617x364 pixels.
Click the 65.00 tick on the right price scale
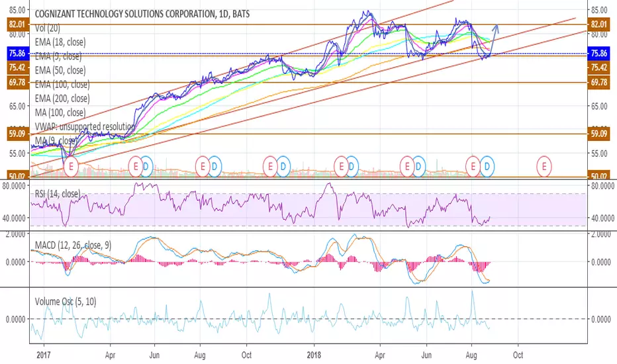(600, 107)
